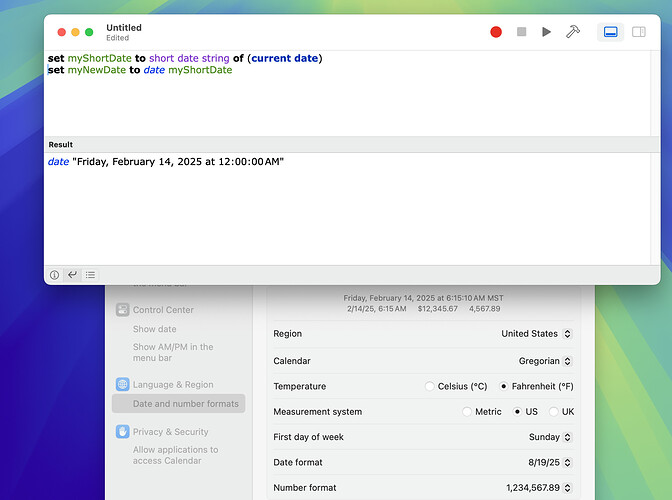Click the second script line with myNewDate
Screen dimensions: 672x500
pos(140,70)
